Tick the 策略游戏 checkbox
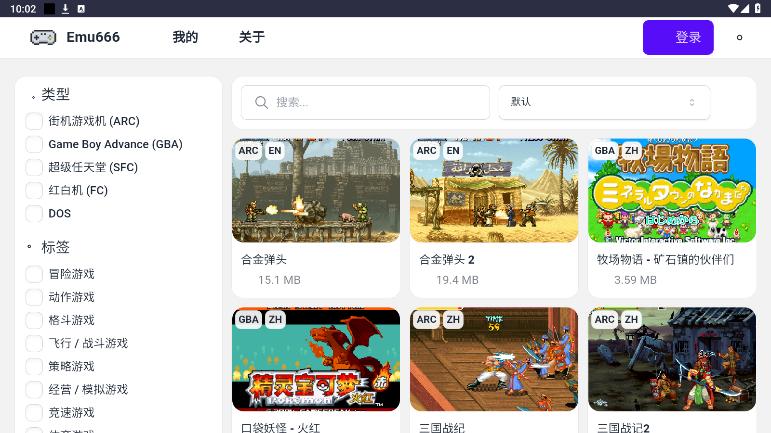Screen dimensions: 771x433 coord(34,366)
